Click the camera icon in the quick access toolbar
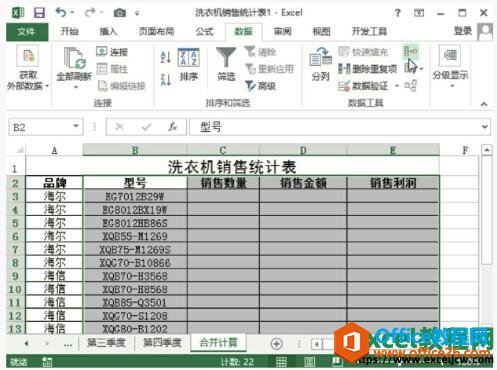This screenshot has height=370, width=497. (120, 13)
